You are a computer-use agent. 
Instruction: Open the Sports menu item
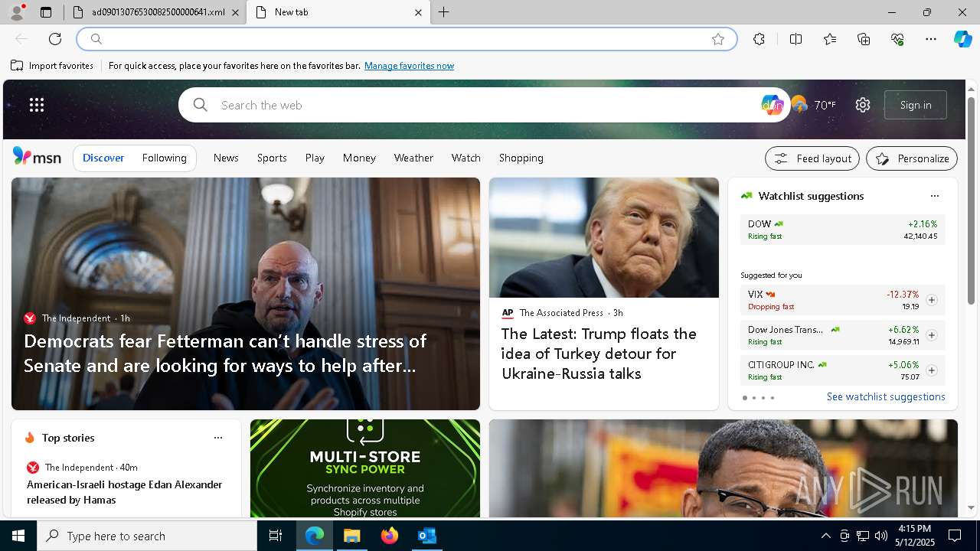click(x=272, y=158)
